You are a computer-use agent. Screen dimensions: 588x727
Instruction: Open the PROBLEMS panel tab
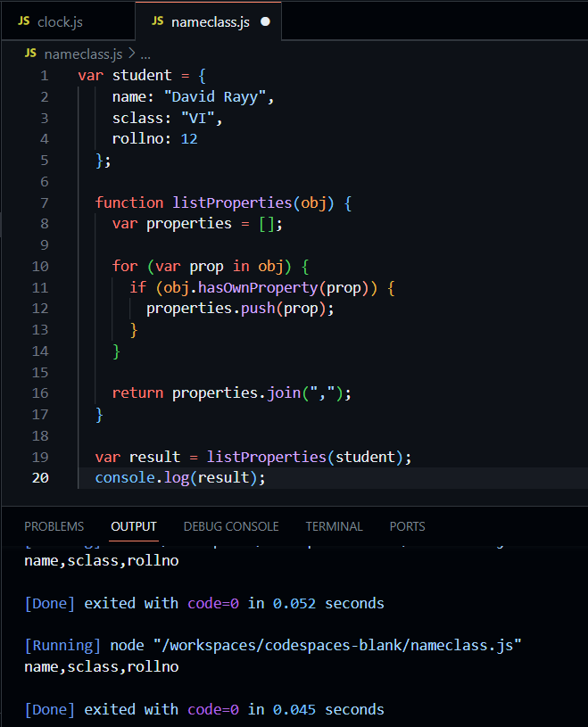point(54,526)
